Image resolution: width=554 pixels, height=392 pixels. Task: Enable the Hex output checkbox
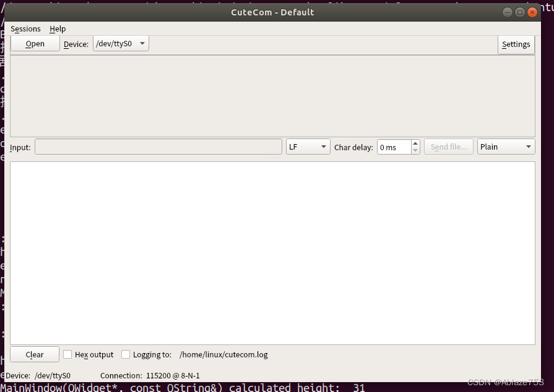(x=67, y=354)
